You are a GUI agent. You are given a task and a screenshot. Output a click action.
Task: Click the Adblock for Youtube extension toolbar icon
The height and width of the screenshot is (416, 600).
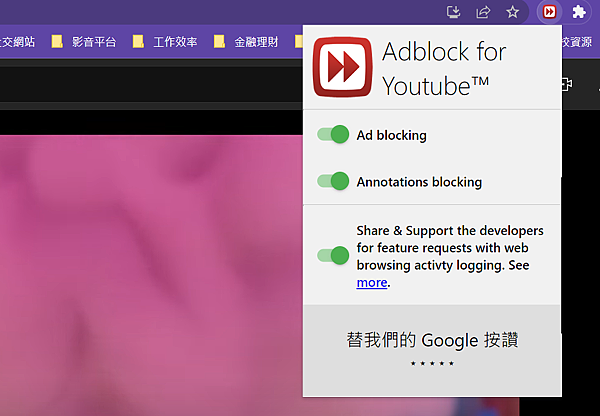coord(549,12)
